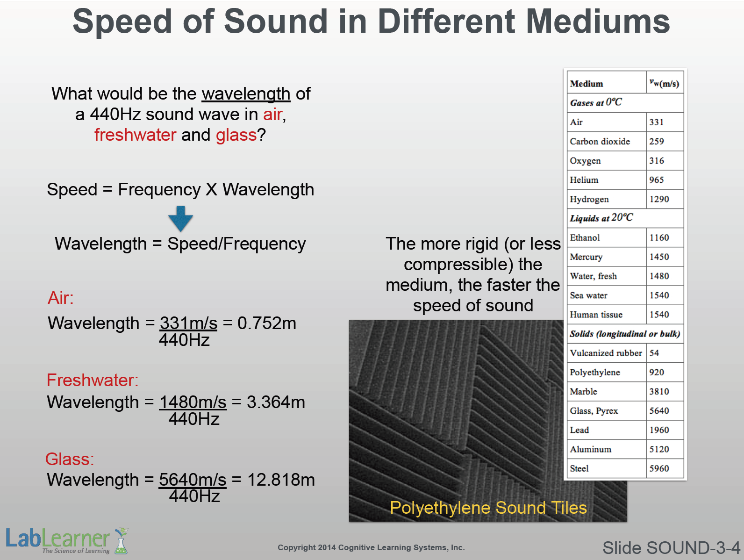Screen dimensions: 744x560
Task: Select the red Glass: heading
Action: [70, 459]
